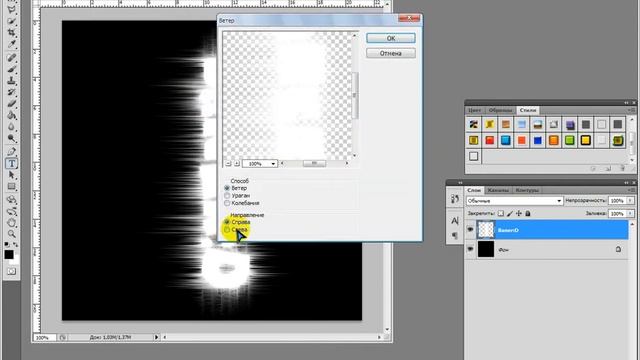
Task: Select the Hand tool
Action: pyautogui.click(x=11, y=223)
